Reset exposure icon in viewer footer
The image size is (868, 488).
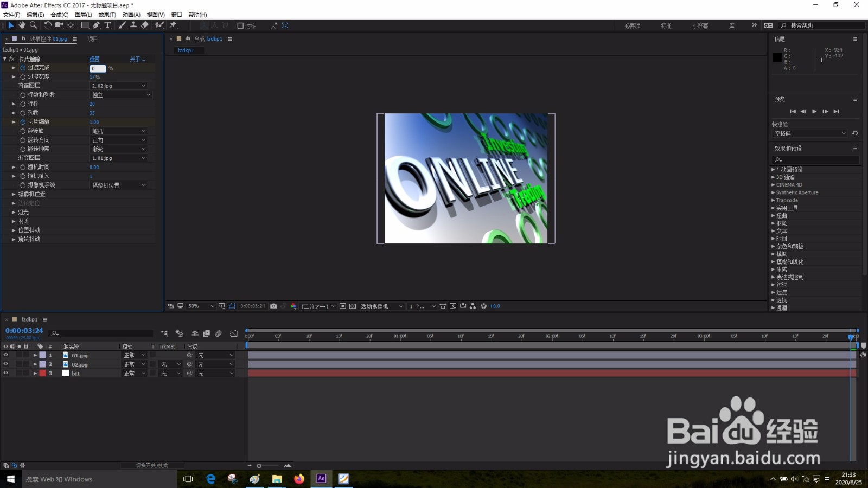[484, 306]
